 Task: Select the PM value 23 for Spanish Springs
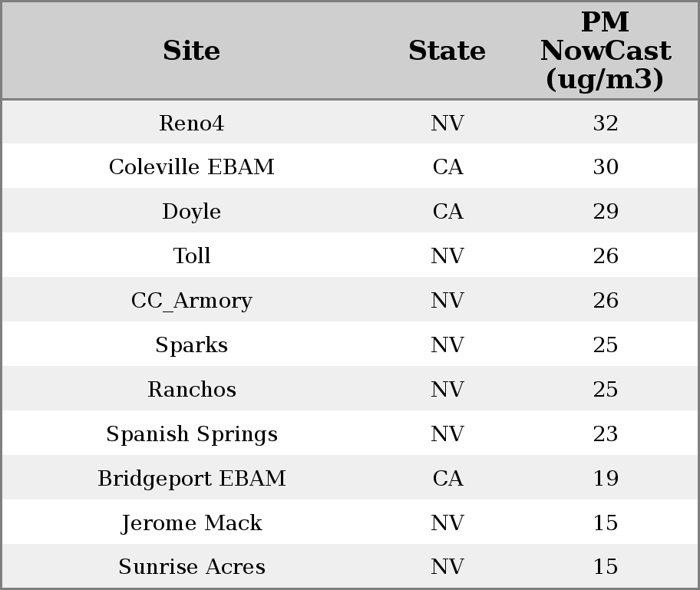[x=605, y=433]
